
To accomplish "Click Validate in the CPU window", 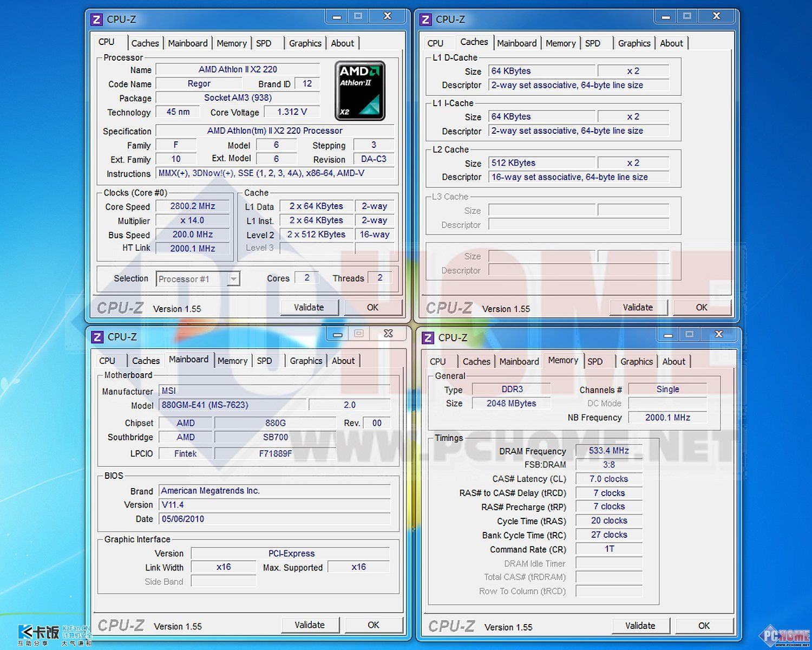I will pyautogui.click(x=309, y=308).
